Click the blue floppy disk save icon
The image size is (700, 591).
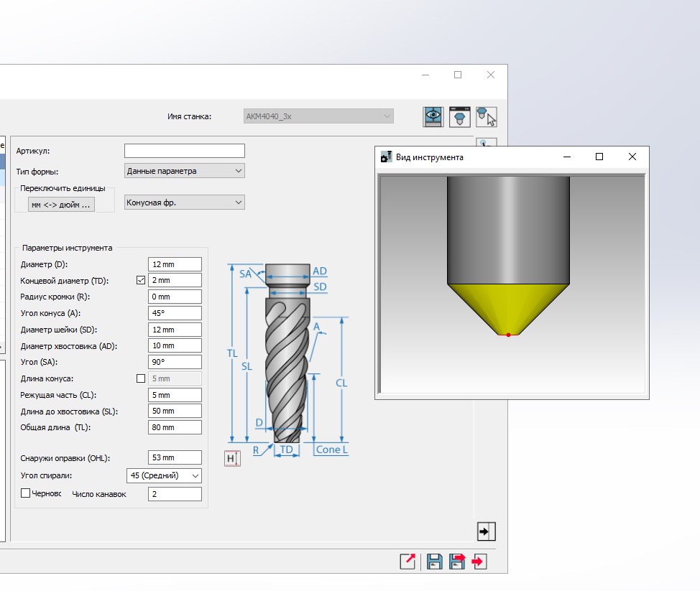coord(434,562)
